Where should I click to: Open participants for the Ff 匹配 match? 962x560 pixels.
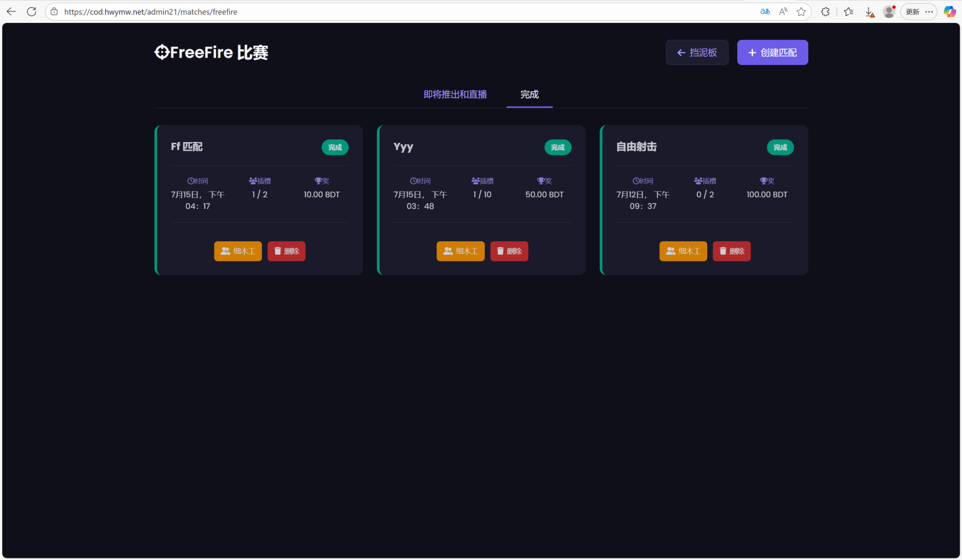click(x=238, y=251)
